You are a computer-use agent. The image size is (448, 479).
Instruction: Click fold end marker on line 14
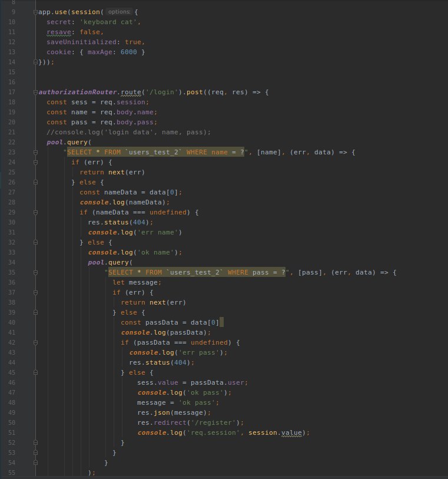pos(35,62)
